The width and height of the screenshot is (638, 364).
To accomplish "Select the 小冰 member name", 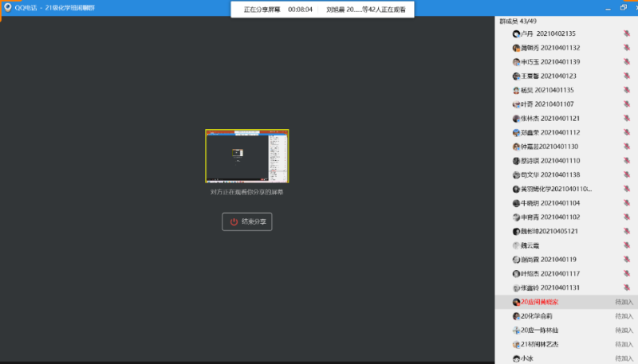I will 527,358.
